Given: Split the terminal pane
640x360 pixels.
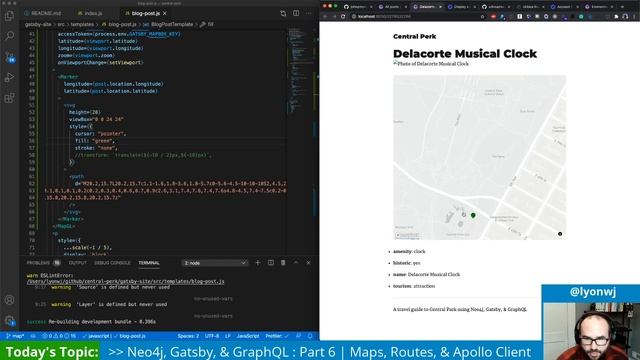Looking at the screenshot, I should 271,263.
